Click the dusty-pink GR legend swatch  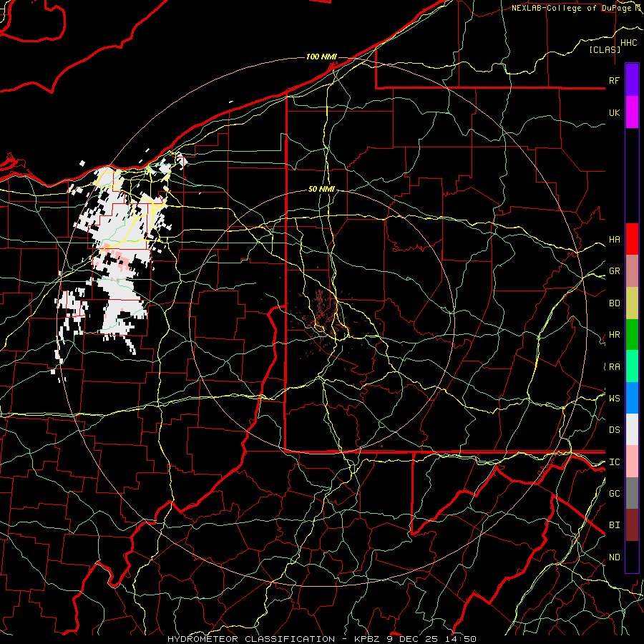(632, 270)
